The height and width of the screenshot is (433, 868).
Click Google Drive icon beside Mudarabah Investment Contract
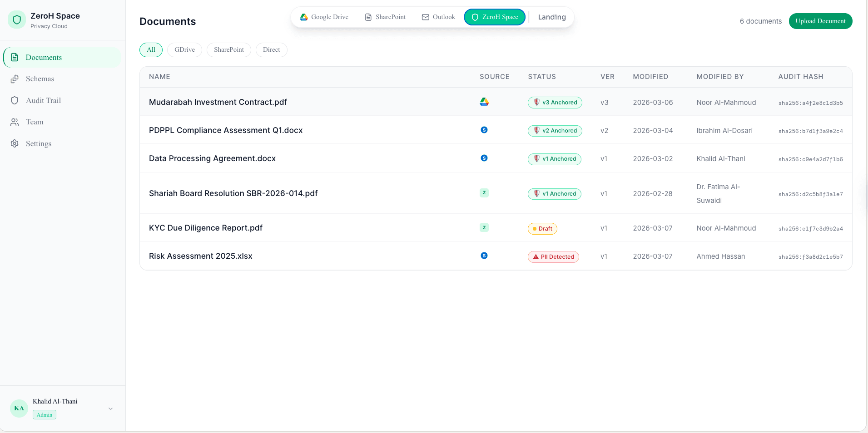point(484,102)
